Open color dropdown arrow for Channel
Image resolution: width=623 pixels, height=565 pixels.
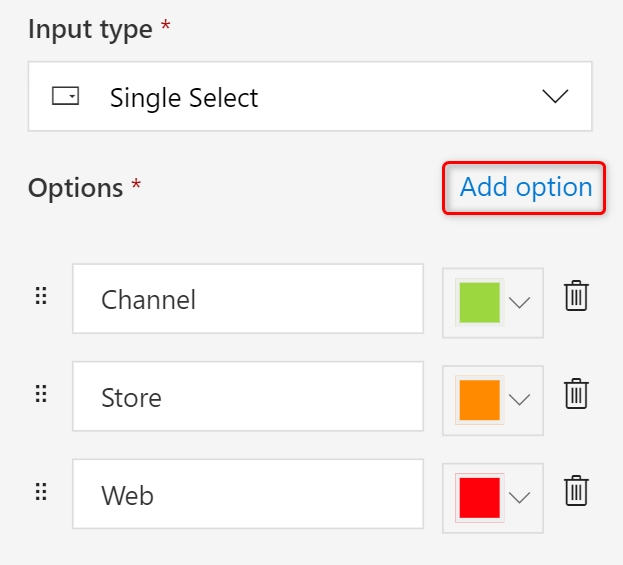[x=520, y=303]
